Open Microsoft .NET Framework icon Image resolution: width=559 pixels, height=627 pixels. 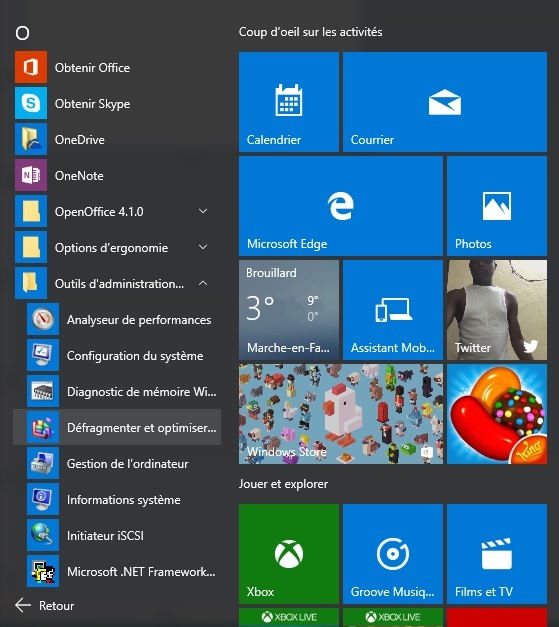pyautogui.click(x=43, y=571)
